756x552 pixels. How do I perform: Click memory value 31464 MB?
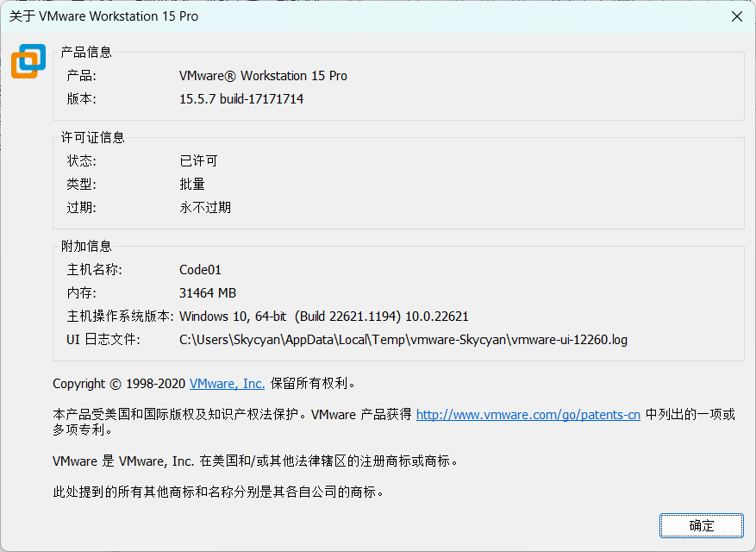tap(208, 293)
